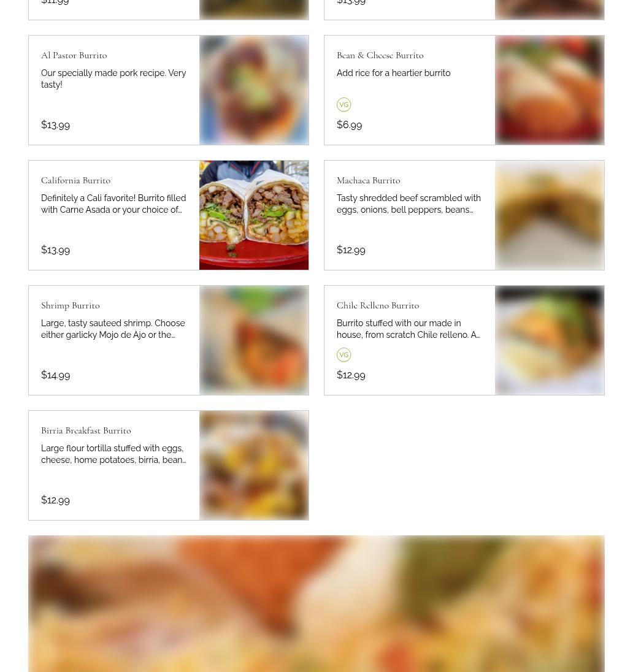Open the Al Pastor Burrito photo

point(254,90)
